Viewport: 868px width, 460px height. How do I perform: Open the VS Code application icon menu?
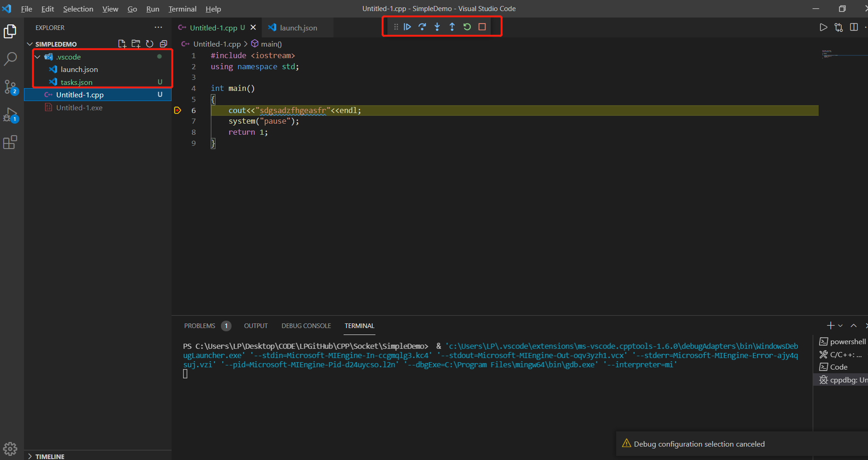point(7,9)
